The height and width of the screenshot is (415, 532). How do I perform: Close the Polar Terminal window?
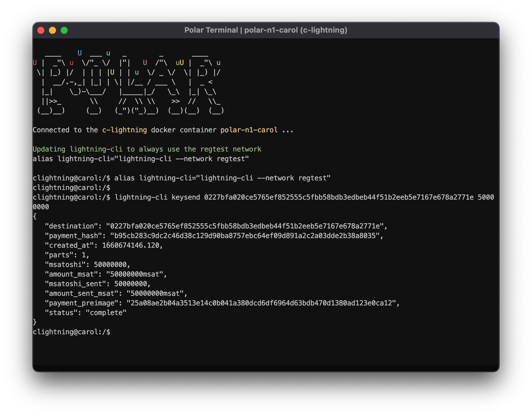[41, 30]
